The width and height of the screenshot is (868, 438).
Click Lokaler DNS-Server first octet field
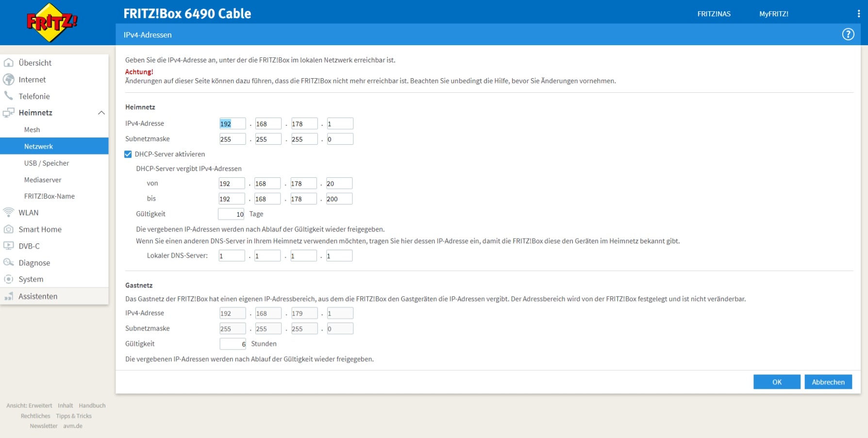232,256
